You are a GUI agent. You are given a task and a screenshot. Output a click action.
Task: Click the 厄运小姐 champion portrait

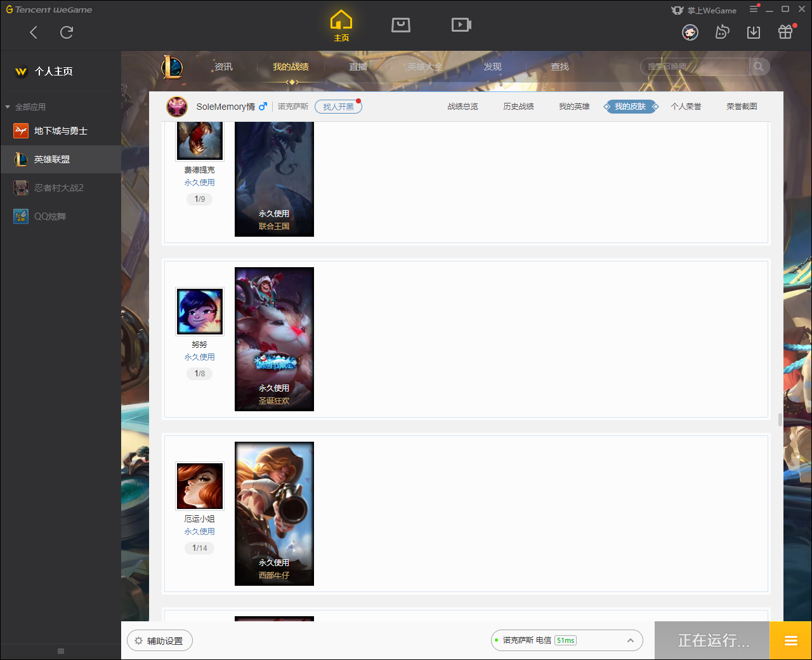(x=200, y=485)
